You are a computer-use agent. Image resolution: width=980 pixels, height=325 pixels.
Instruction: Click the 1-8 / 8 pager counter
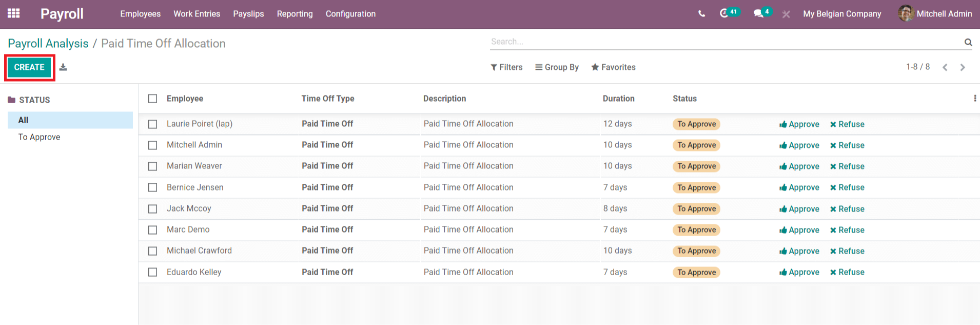[x=917, y=67]
